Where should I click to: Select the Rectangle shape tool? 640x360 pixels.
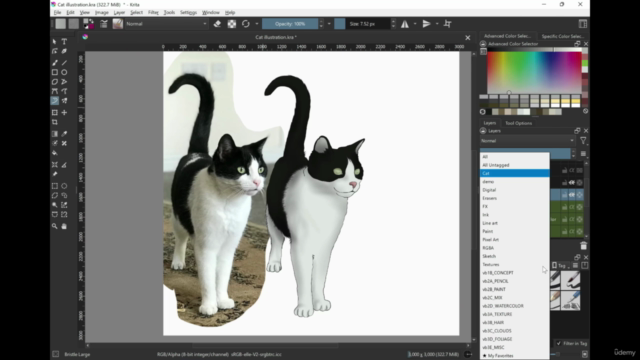pos(55,72)
